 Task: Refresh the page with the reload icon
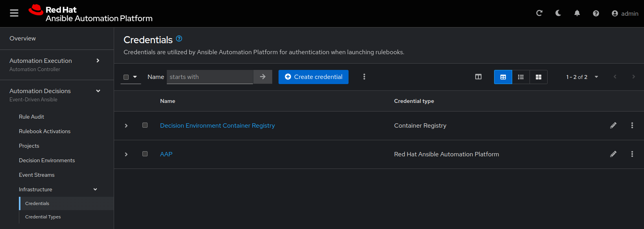539,13
